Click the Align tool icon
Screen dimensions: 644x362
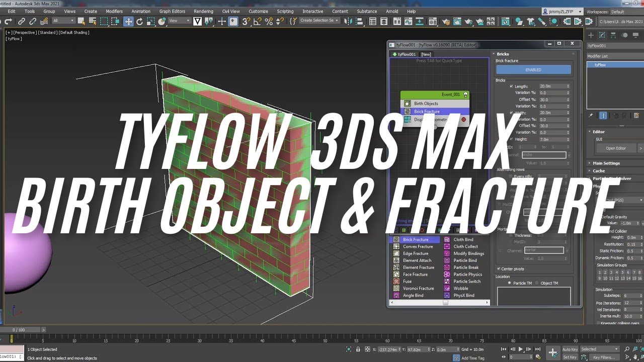[x=359, y=21]
